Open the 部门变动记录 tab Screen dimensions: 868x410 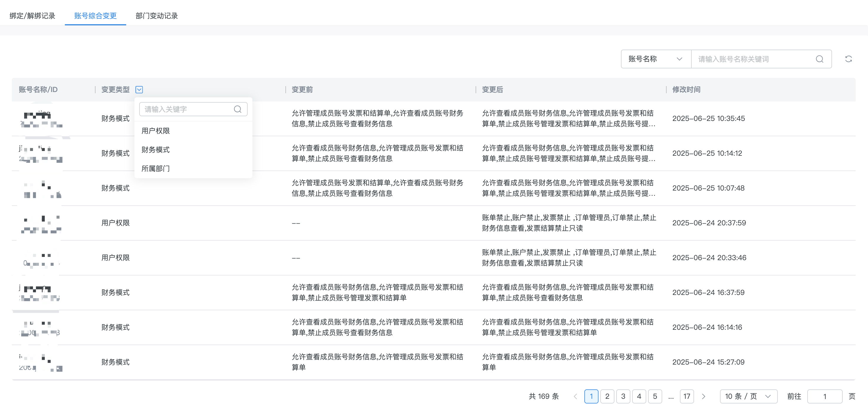pyautogui.click(x=157, y=16)
